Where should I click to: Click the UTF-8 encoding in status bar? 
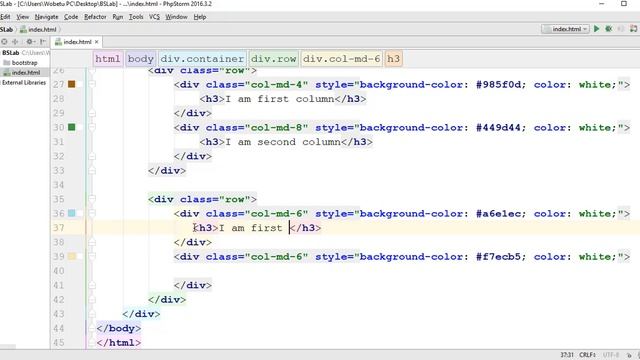611,355
